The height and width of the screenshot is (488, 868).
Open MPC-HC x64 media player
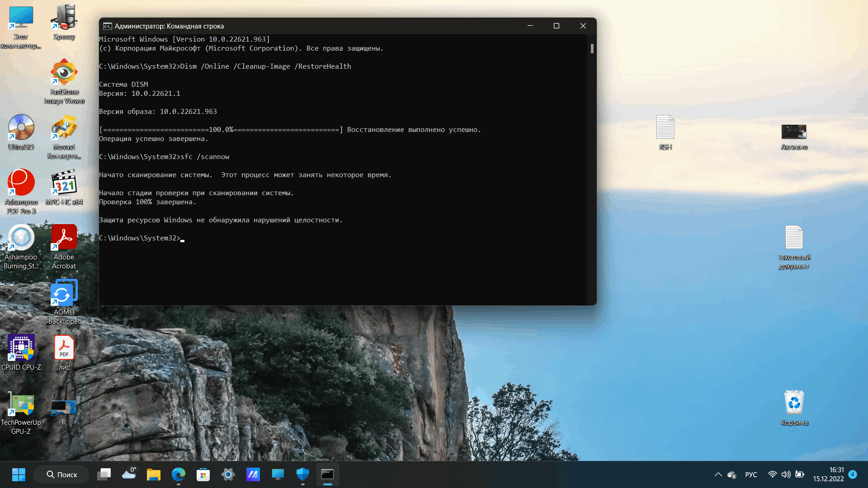coord(64,187)
